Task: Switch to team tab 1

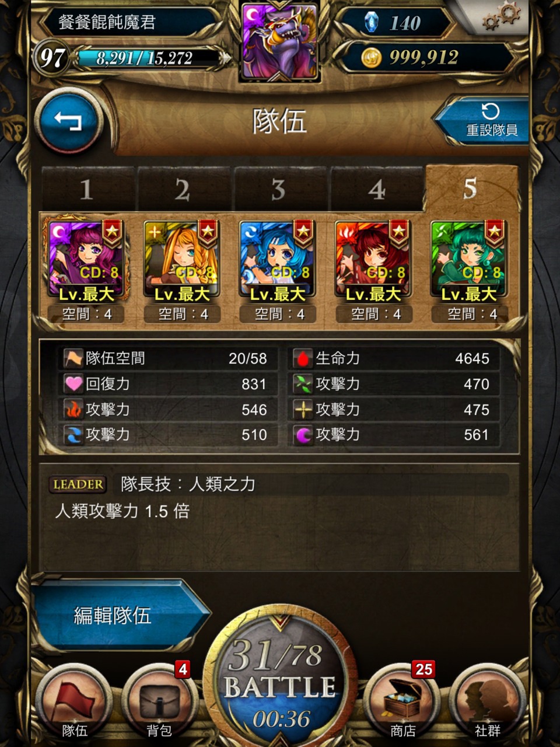Action: point(87,189)
